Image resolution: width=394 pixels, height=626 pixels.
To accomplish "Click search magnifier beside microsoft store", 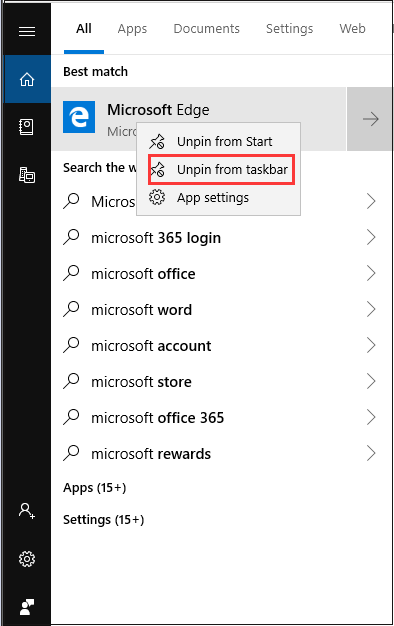I will coord(71,382).
